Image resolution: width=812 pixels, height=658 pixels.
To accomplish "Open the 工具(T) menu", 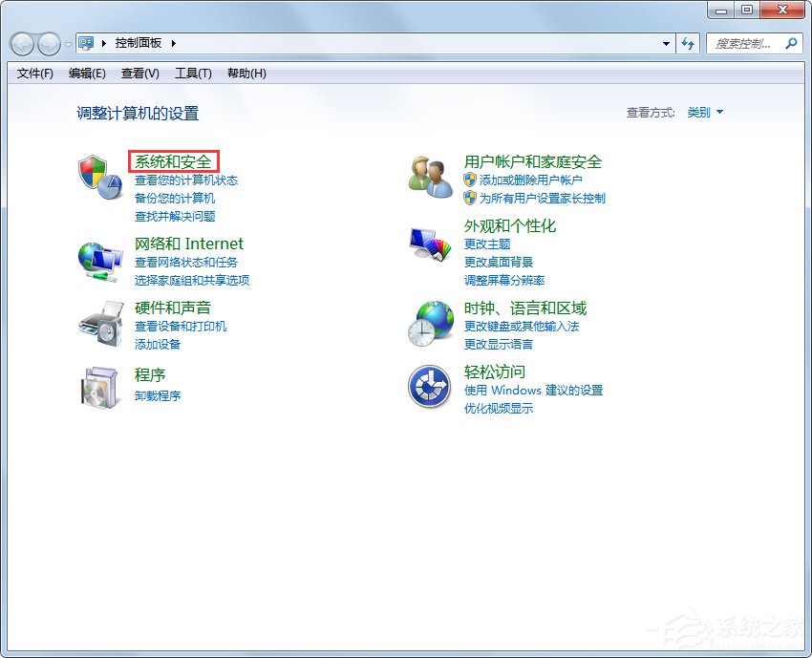I will point(192,74).
